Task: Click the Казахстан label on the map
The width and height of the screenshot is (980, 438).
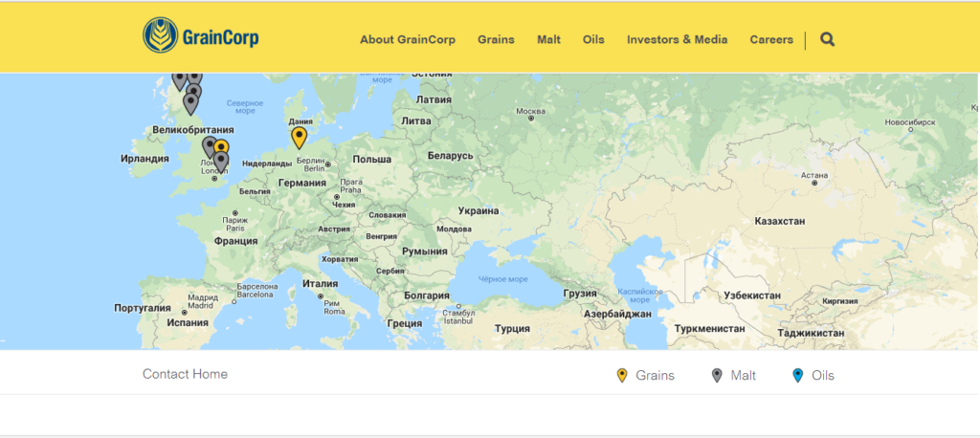Action: pyautogui.click(x=780, y=221)
